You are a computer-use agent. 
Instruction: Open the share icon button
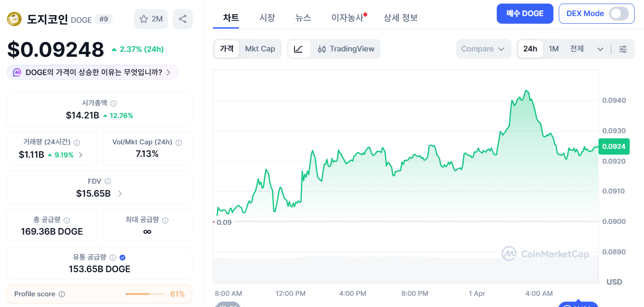[183, 19]
